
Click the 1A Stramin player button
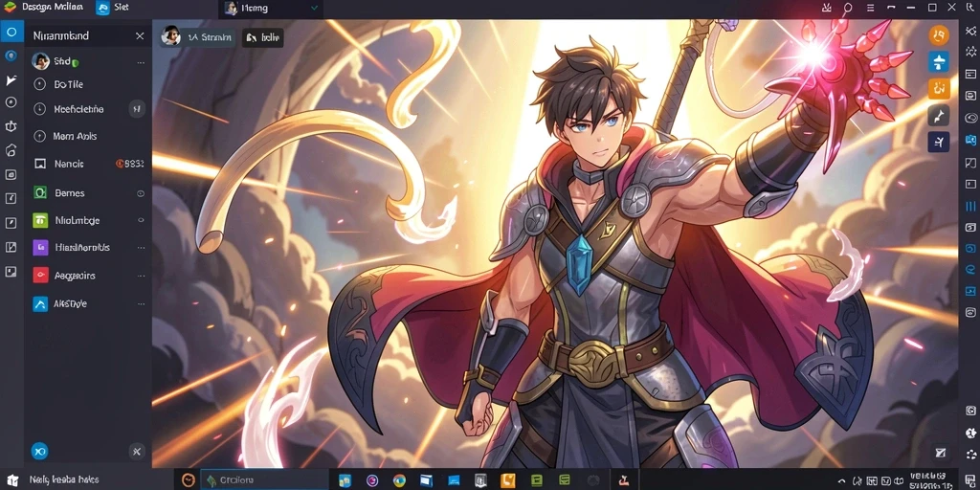(x=198, y=37)
